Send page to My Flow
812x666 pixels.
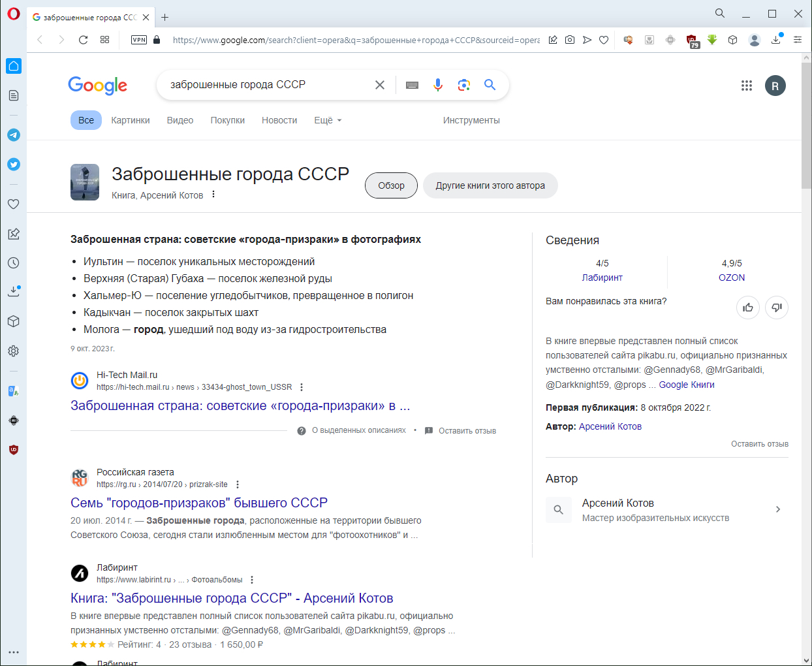click(x=587, y=40)
